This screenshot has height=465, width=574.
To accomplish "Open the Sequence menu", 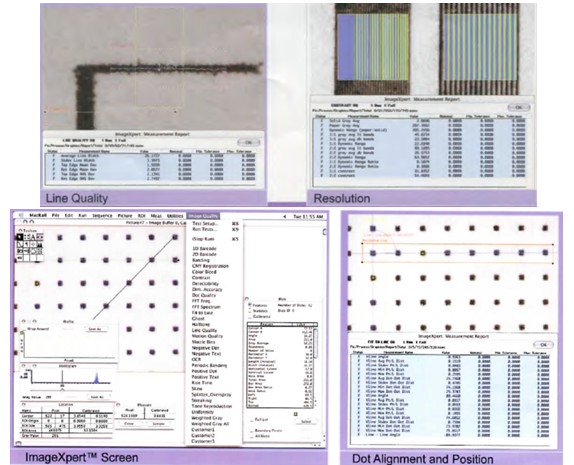I will pos(102,216).
